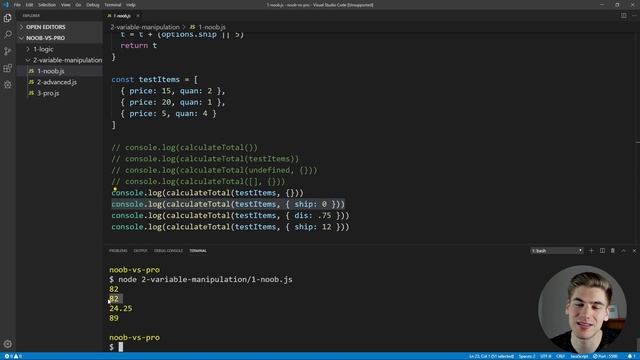The width and height of the screenshot is (640, 360).
Task: Click the CRLF line ending status entry
Action: (x=560, y=356)
